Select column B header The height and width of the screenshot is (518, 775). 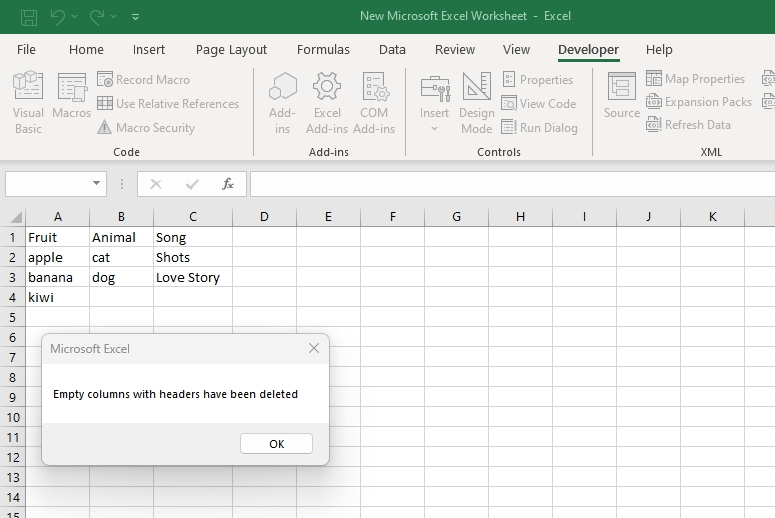coord(121,216)
